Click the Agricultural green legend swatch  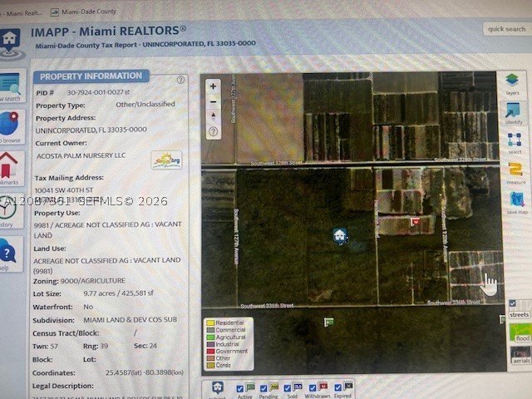click(x=210, y=337)
